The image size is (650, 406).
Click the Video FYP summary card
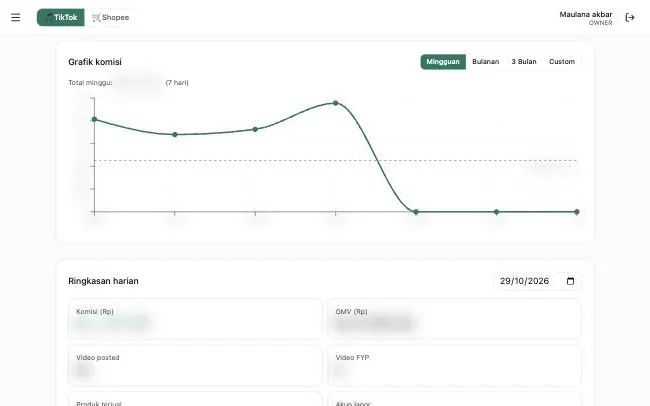tap(455, 365)
